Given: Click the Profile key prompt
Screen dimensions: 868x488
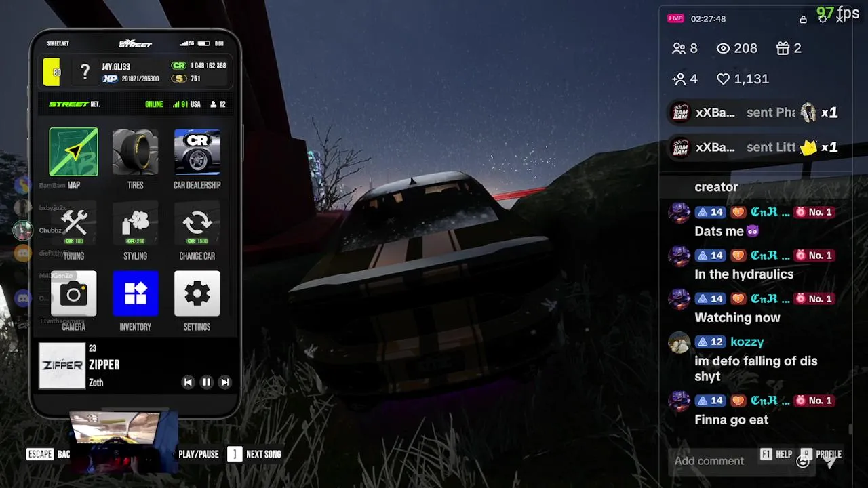Looking at the screenshot, I should click(821, 454).
